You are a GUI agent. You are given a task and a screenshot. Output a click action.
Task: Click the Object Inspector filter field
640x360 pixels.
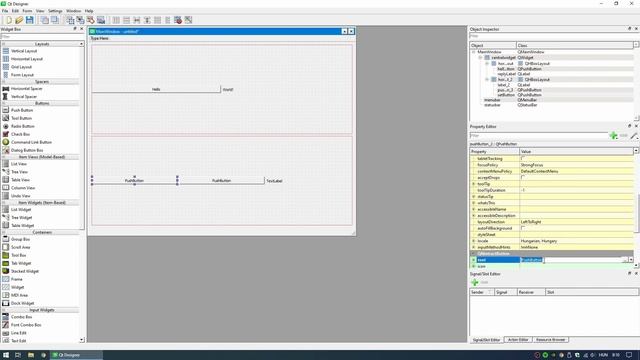click(554, 36)
